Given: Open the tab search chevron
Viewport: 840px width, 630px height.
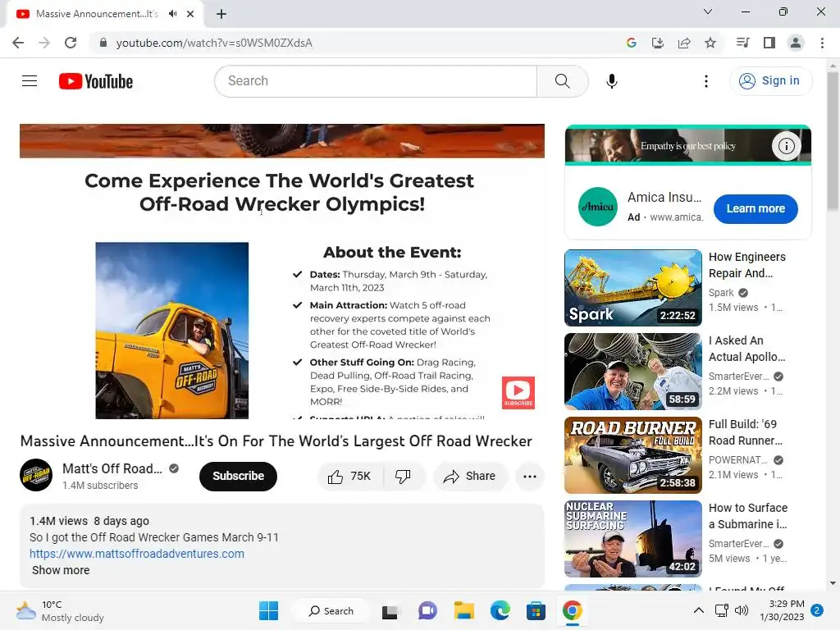Looking at the screenshot, I should click(708, 11).
